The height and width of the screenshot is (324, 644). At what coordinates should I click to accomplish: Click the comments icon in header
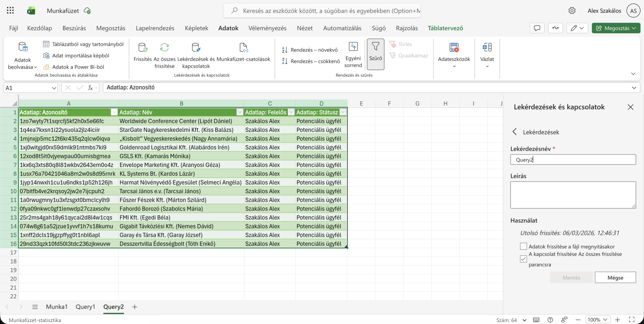pyautogui.click(x=537, y=28)
